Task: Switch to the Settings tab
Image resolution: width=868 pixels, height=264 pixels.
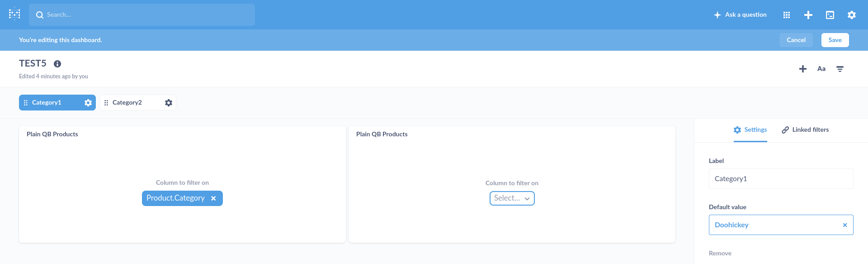Action: pos(750,130)
